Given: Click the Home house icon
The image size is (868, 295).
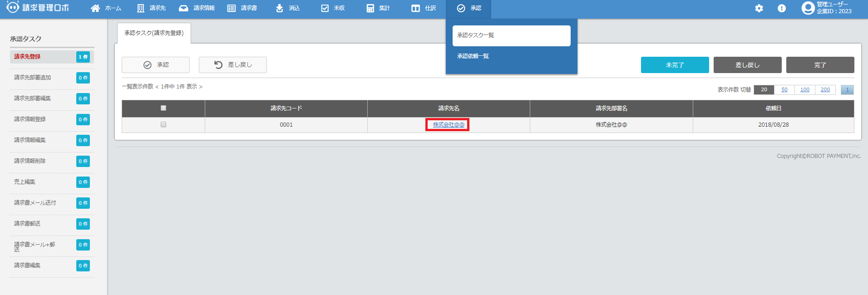Looking at the screenshot, I should [95, 8].
